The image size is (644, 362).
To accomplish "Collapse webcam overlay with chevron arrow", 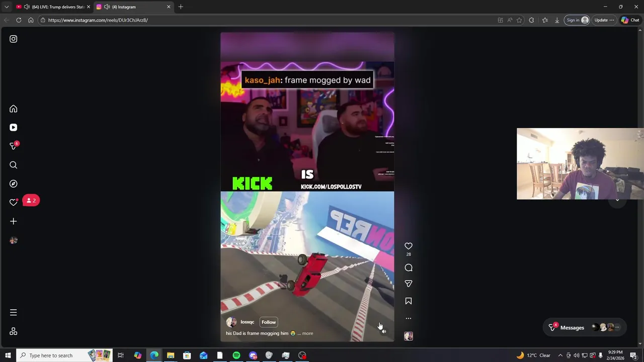I will (x=617, y=200).
